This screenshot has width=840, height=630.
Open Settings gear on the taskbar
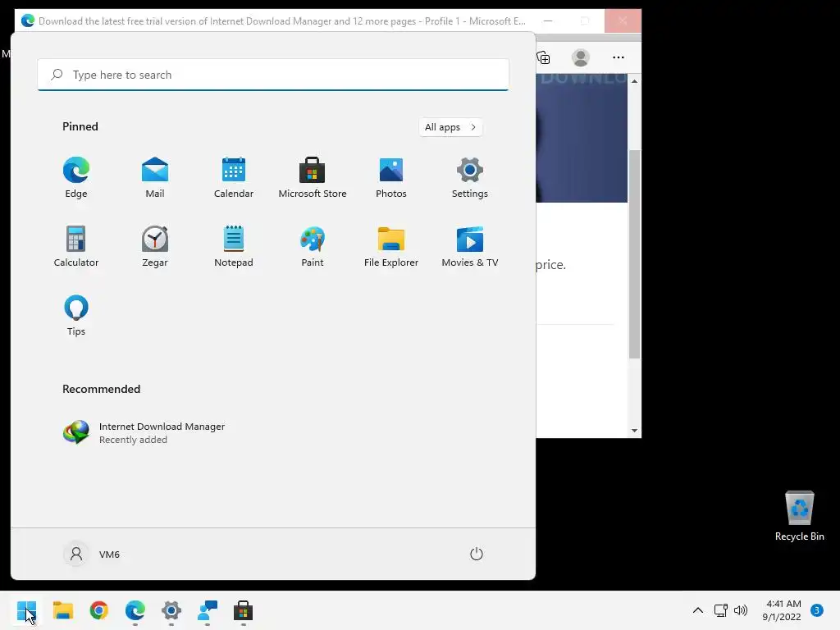[171, 610]
